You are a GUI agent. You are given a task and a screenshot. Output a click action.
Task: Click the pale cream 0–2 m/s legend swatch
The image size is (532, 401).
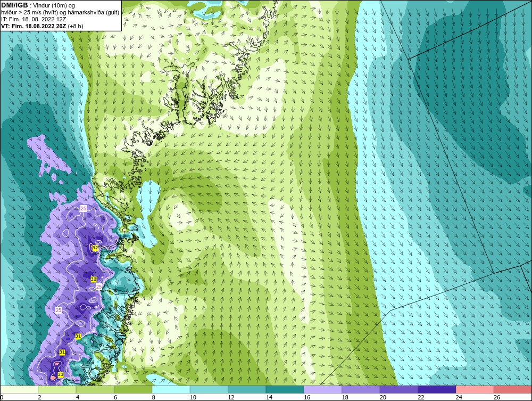pos(19,389)
